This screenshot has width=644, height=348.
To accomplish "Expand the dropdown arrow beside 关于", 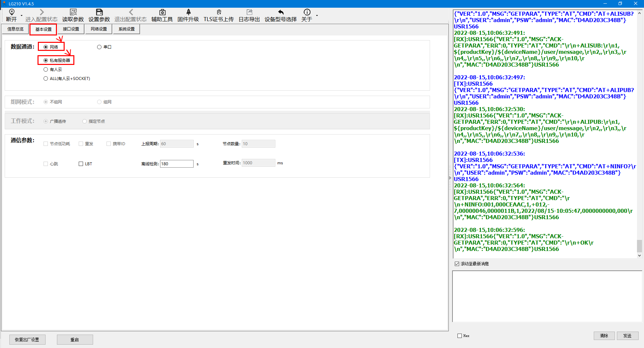I will tap(317, 15).
